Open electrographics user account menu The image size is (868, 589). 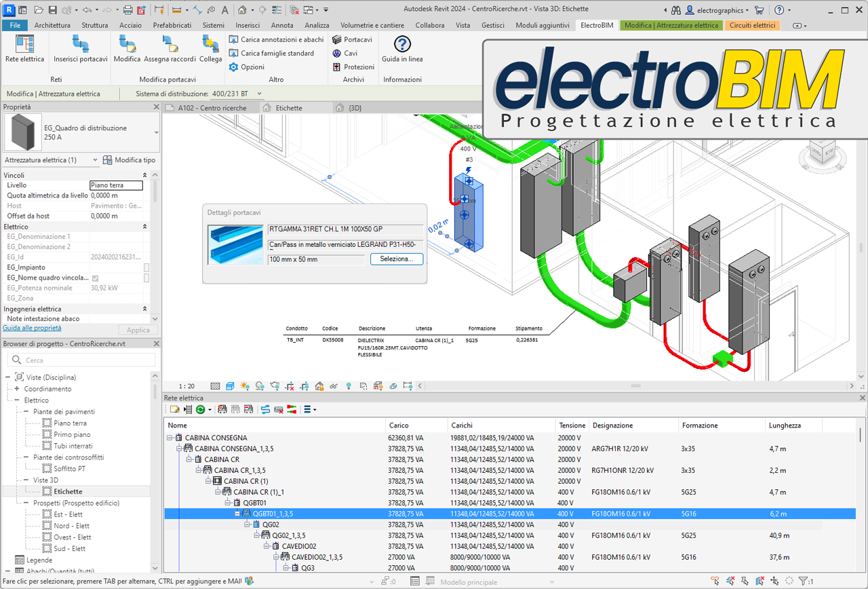tap(719, 10)
